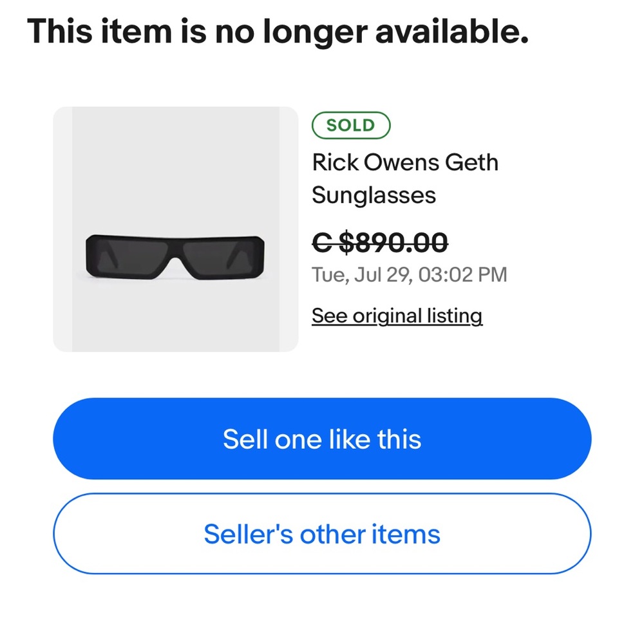Click the 'This item is no longer available' heading
644x644 pixels.
[x=278, y=32]
